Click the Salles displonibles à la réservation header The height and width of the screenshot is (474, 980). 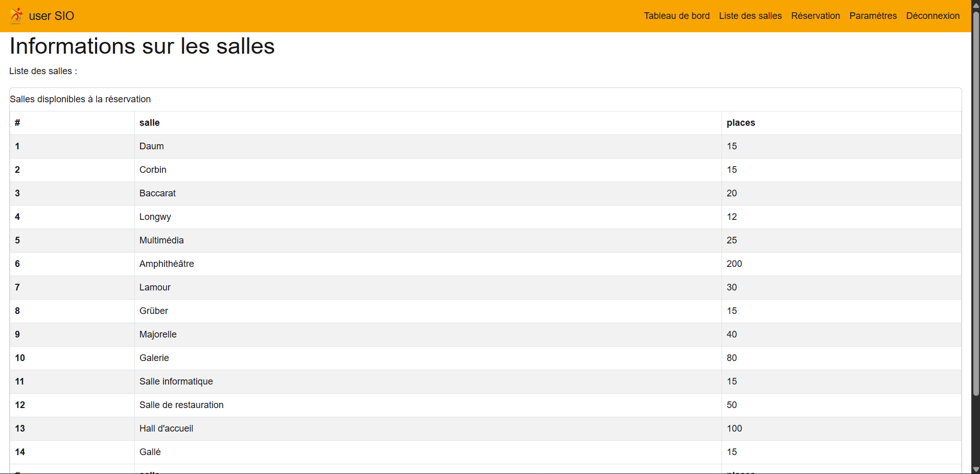[80, 99]
